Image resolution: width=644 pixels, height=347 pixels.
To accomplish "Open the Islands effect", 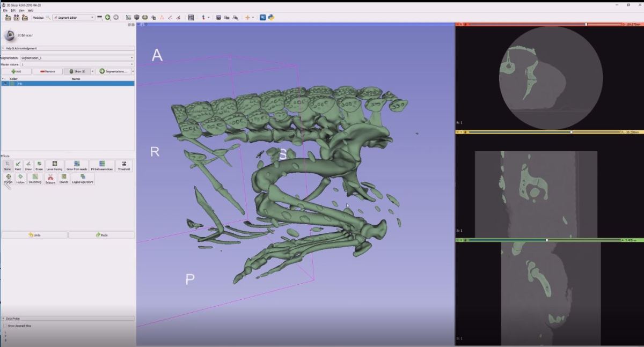I will click(x=63, y=179).
